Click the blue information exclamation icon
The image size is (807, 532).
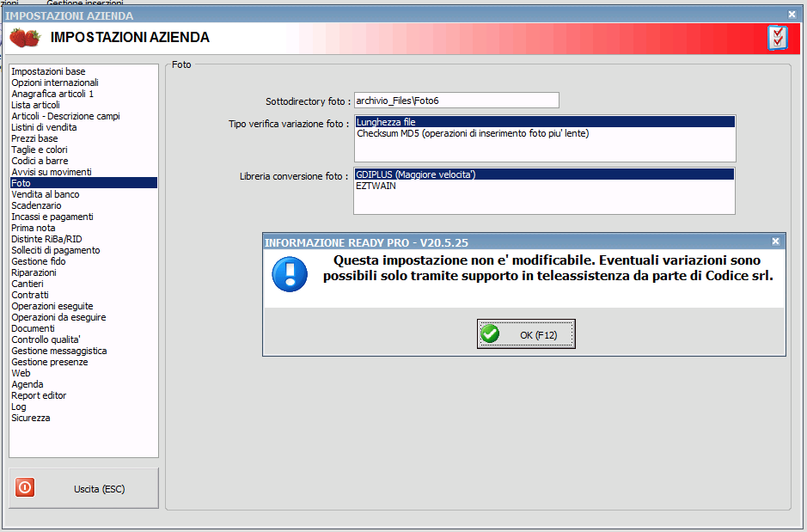pos(290,274)
